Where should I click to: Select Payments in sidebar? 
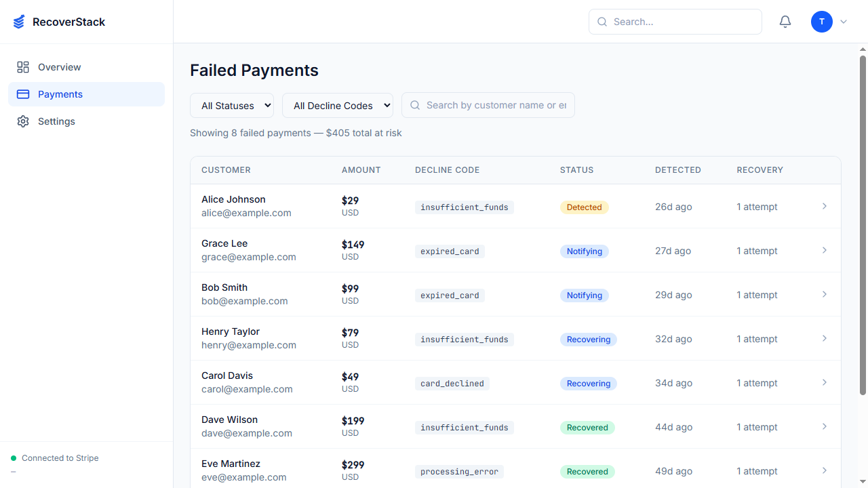point(86,94)
